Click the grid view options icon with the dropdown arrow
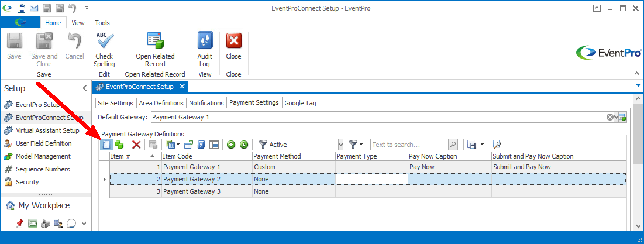The width and height of the screenshot is (644, 244). click(x=173, y=144)
